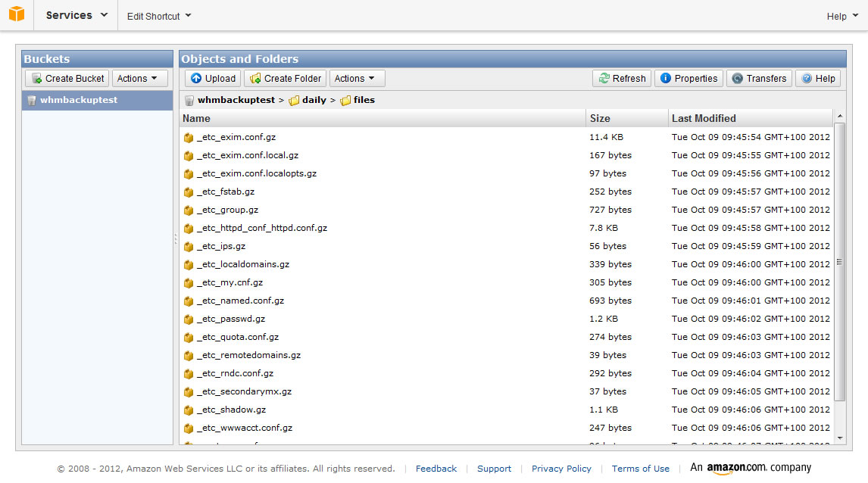Open the Support link in the footer

coord(495,469)
